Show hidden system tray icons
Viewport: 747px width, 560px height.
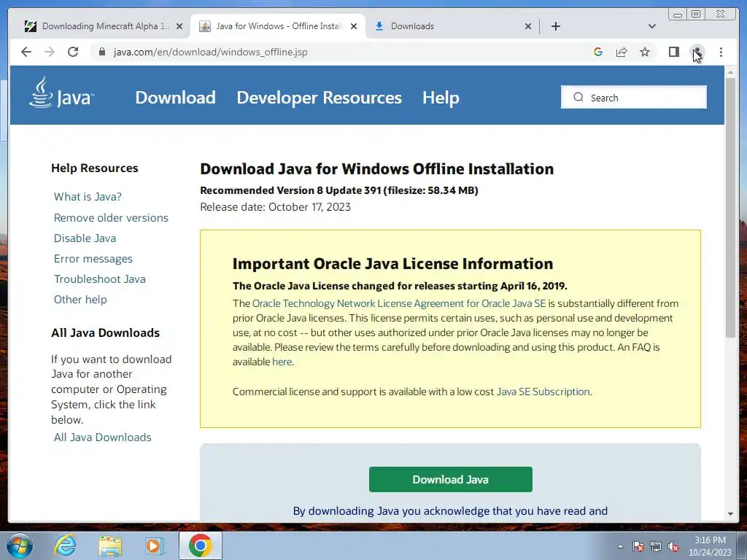[620, 546]
